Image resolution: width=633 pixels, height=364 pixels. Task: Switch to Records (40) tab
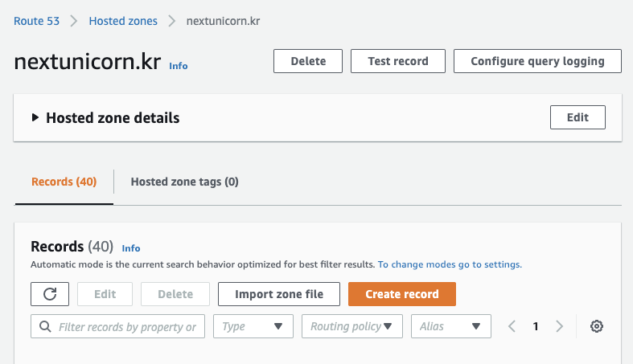pos(64,182)
